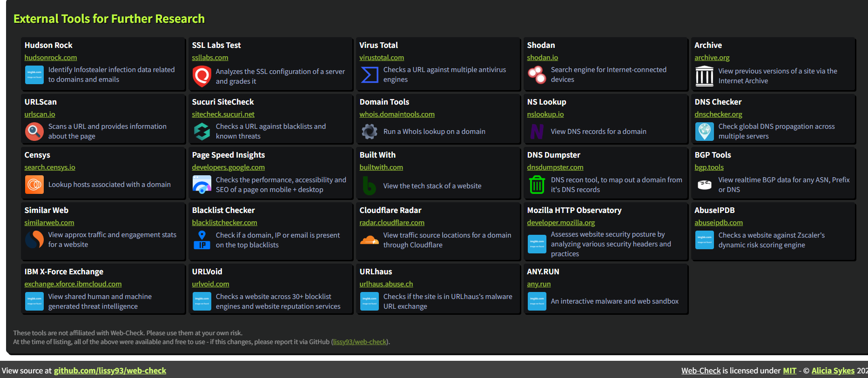This screenshot has height=378, width=868.
Task: Click the Web-Check footer link
Action: [x=701, y=371]
